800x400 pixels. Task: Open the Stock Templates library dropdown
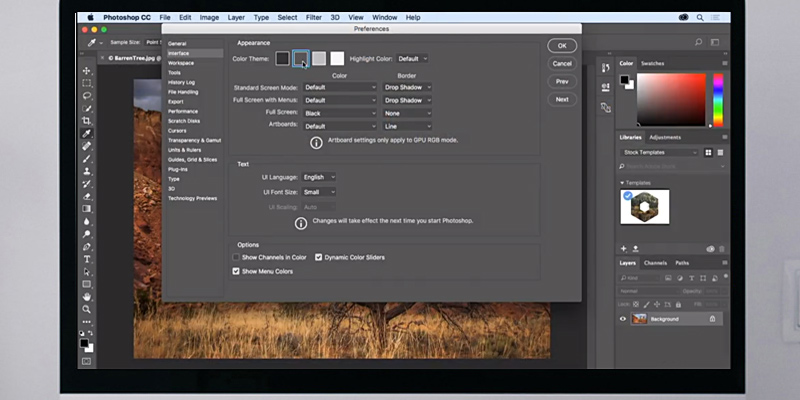click(659, 153)
